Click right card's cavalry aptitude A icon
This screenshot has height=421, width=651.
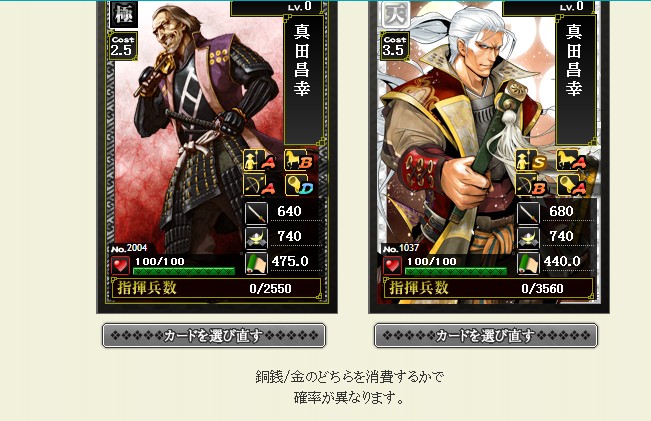(x=571, y=161)
